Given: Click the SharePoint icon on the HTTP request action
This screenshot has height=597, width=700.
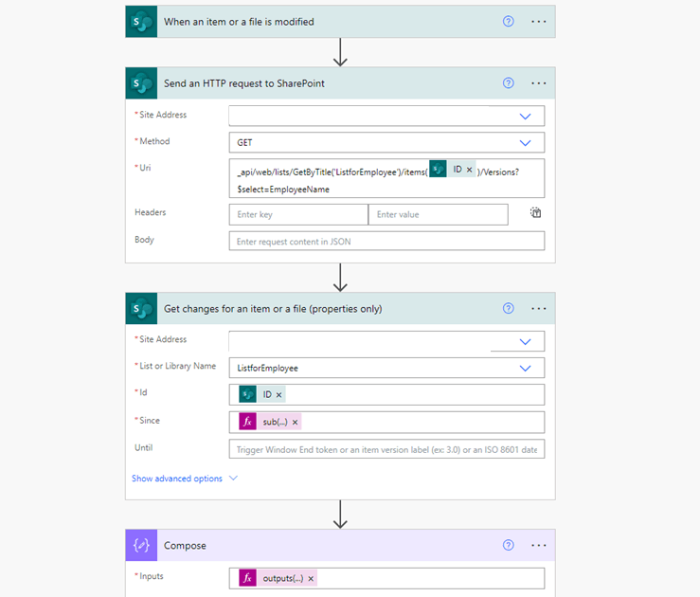Looking at the screenshot, I should coord(141,83).
